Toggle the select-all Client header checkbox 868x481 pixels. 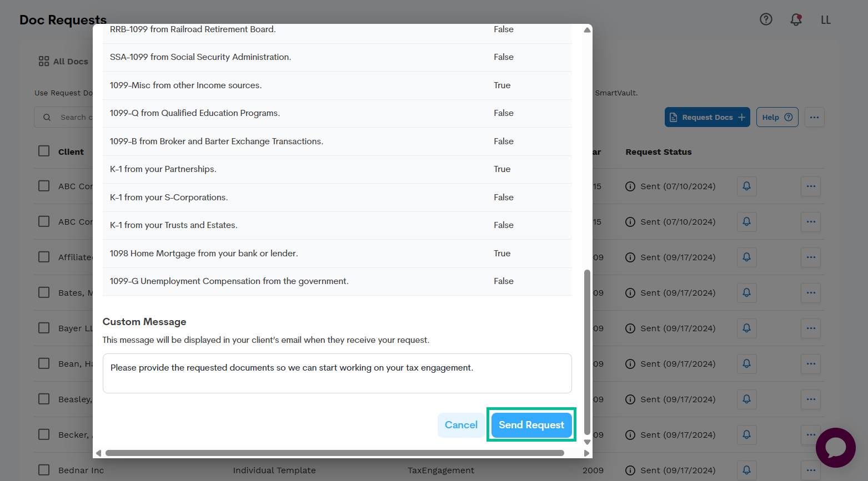click(44, 151)
